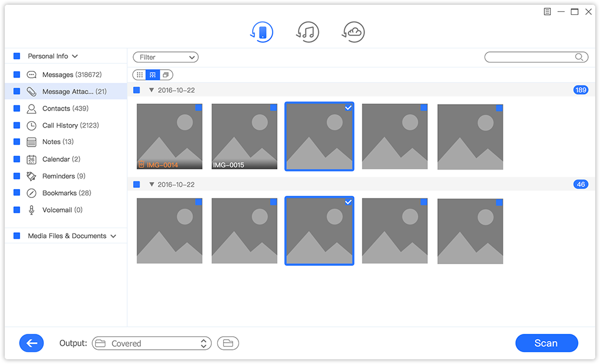Click the Scan button
The height and width of the screenshot is (364, 600).
[x=546, y=343]
